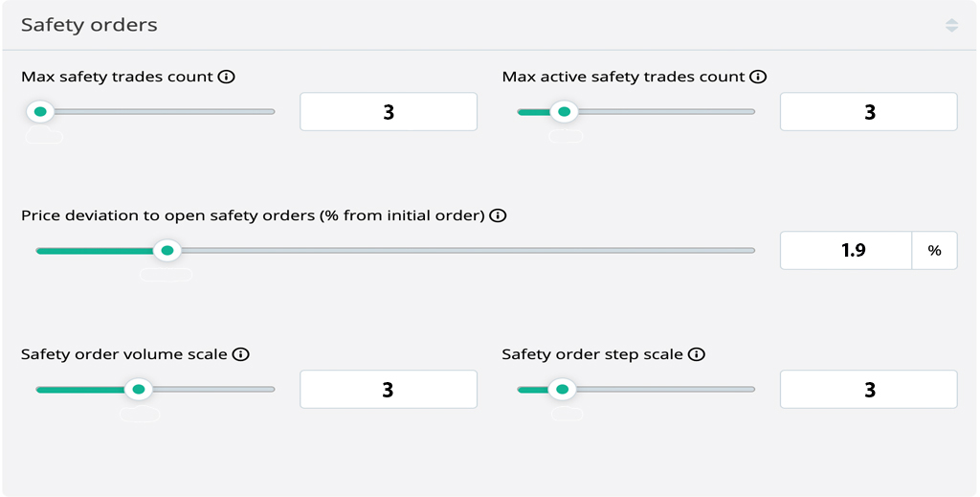This screenshot has width=980, height=497.
Task: Focus the Max safety trades count value field
Action: pyautogui.click(x=389, y=112)
